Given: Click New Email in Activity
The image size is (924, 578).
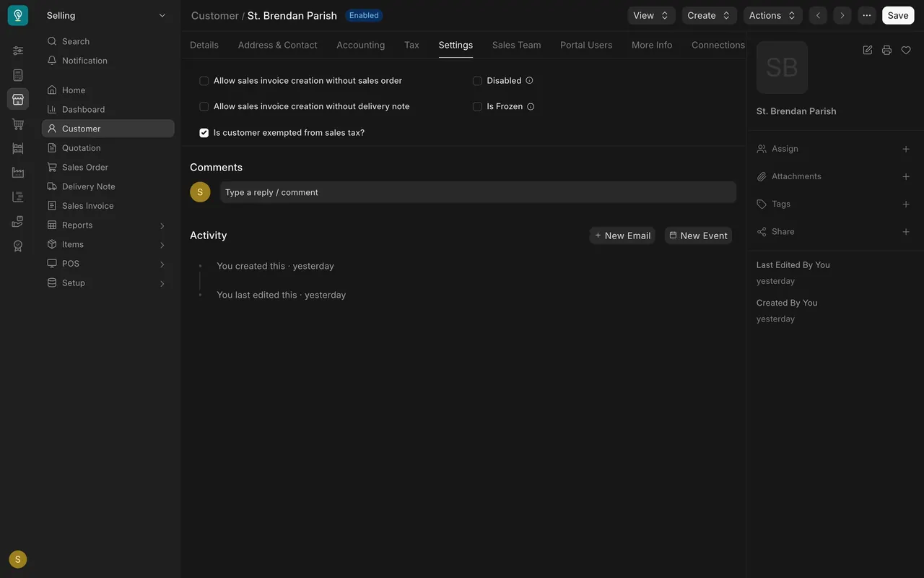Looking at the screenshot, I should (x=622, y=236).
